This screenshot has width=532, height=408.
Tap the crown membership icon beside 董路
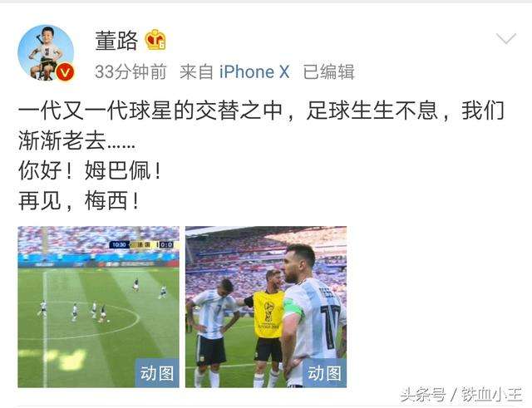pyautogui.click(x=155, y=41)
